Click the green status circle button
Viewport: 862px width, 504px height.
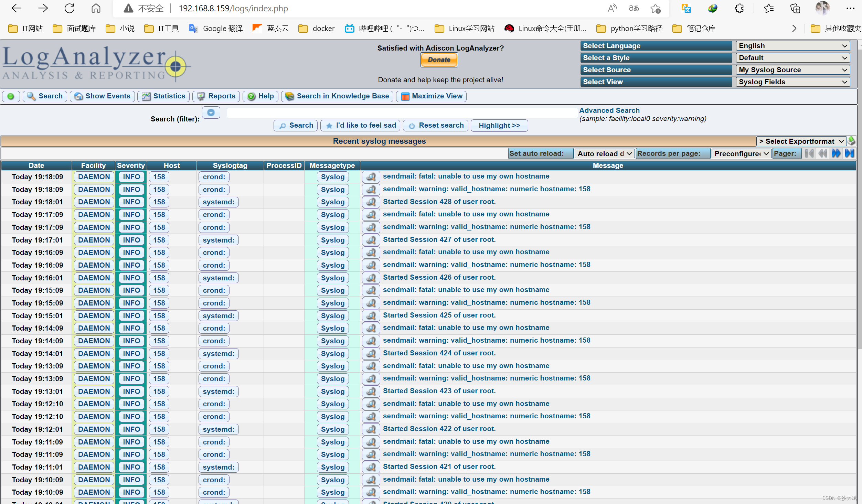(11, 96)
